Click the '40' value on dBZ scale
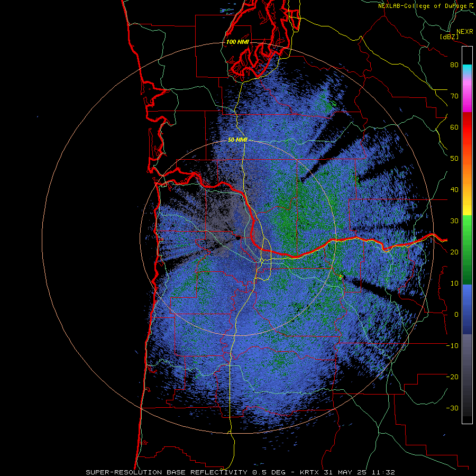Viewport: 476px width, 476px height. click(454, 190)
